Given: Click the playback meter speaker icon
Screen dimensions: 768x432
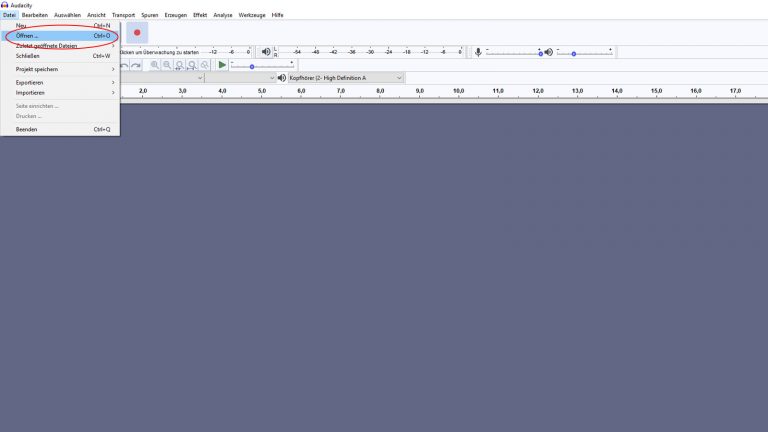Looking at the screenshot, I should (x=266, y=51).
